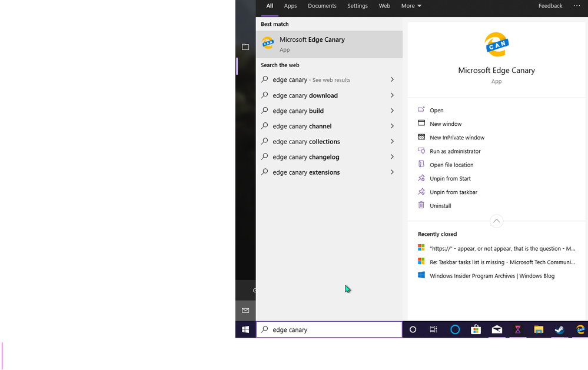Open Edge Canary taskbar icon

580,329
